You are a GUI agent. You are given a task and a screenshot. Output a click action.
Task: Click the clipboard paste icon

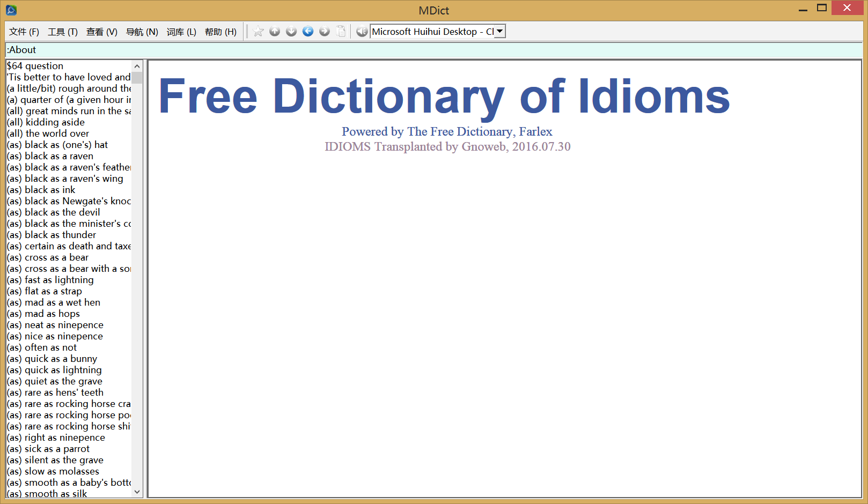[341, 32]
